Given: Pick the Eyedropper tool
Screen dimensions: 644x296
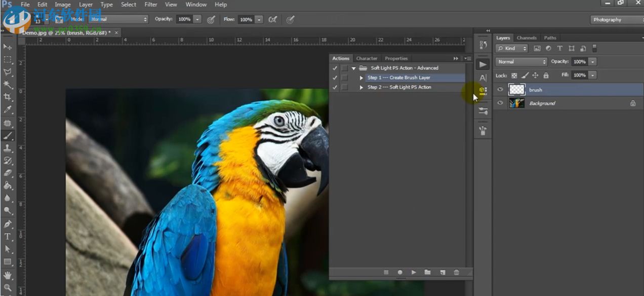Looking at the screenshot, I should [8, 109].
